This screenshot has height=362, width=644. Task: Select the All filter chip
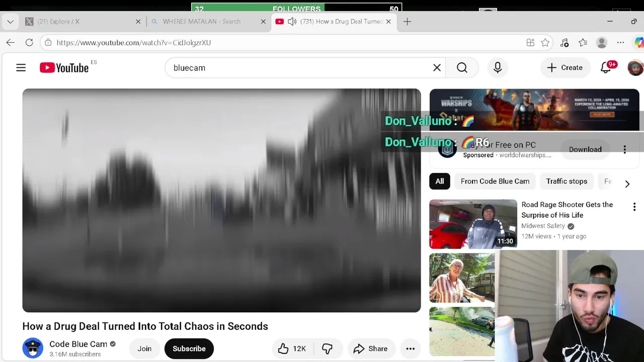pyautogui.click(x=440, y=182)
